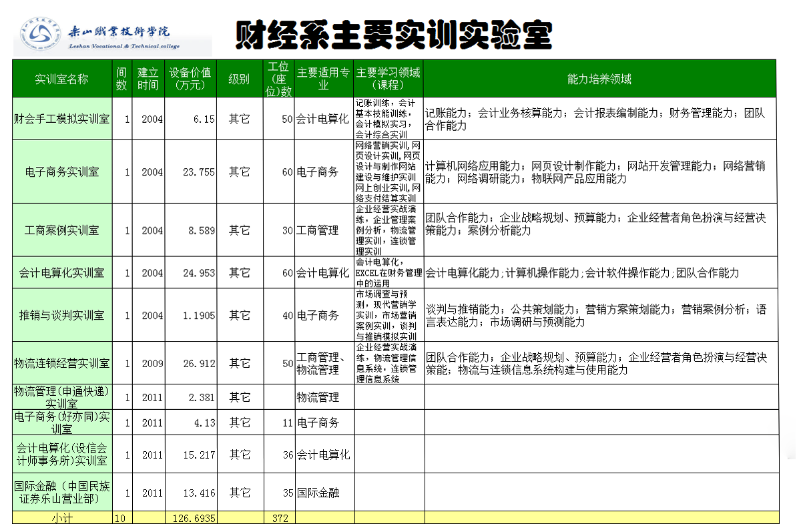Click the 小计 subtotal label cell
The width and height of the screenshot is (797, 532).
click(61, 518)
